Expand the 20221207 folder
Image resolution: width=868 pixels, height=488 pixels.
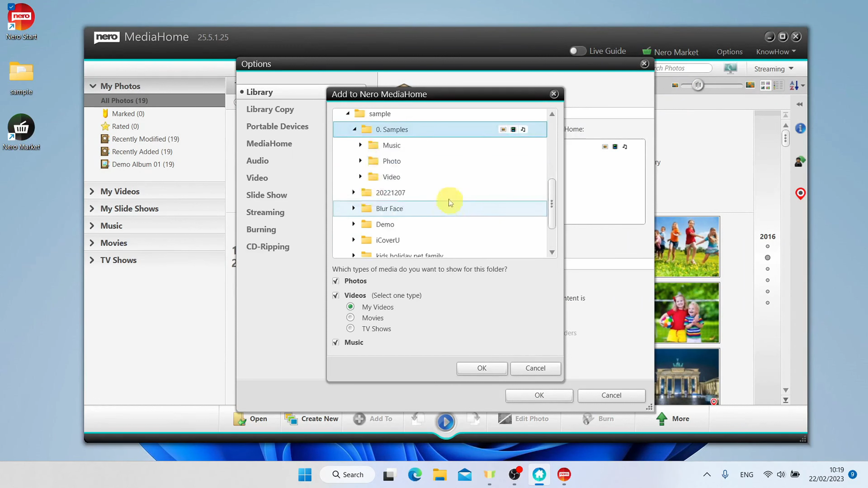pos(354,193)
